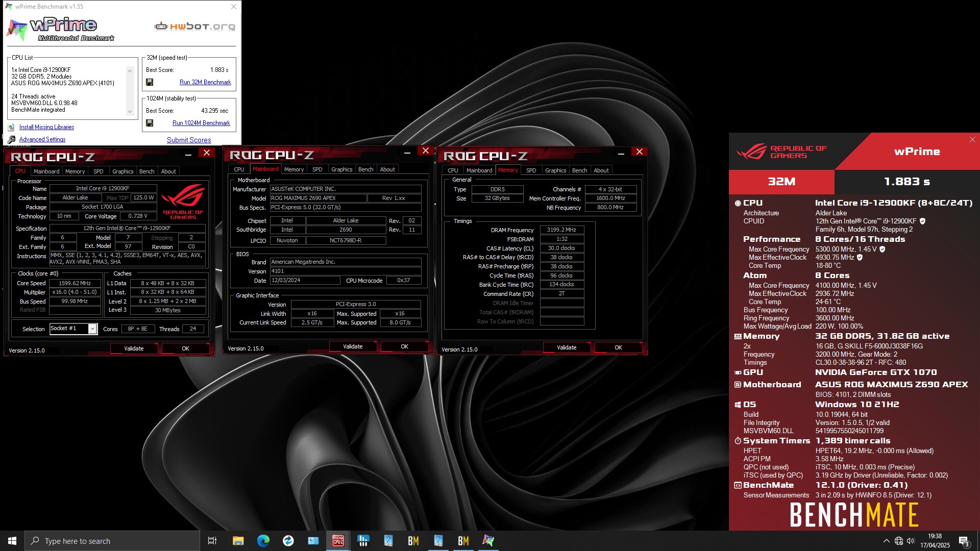Open the Socket #1 selection dropdown
This screenshot has width=980, height=551.
[x=92, y=329]
